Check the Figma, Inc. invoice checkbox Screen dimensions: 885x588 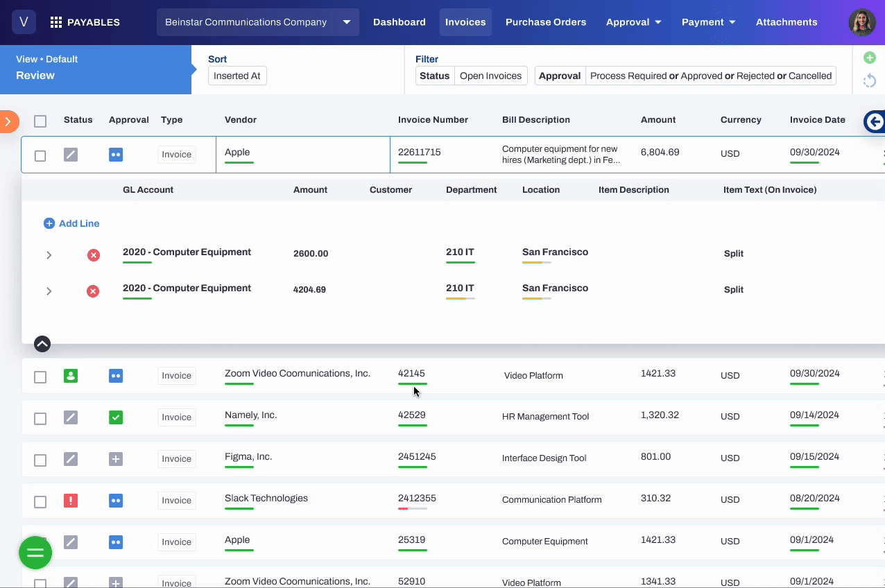pyautogui.click(x=40, y=460)
